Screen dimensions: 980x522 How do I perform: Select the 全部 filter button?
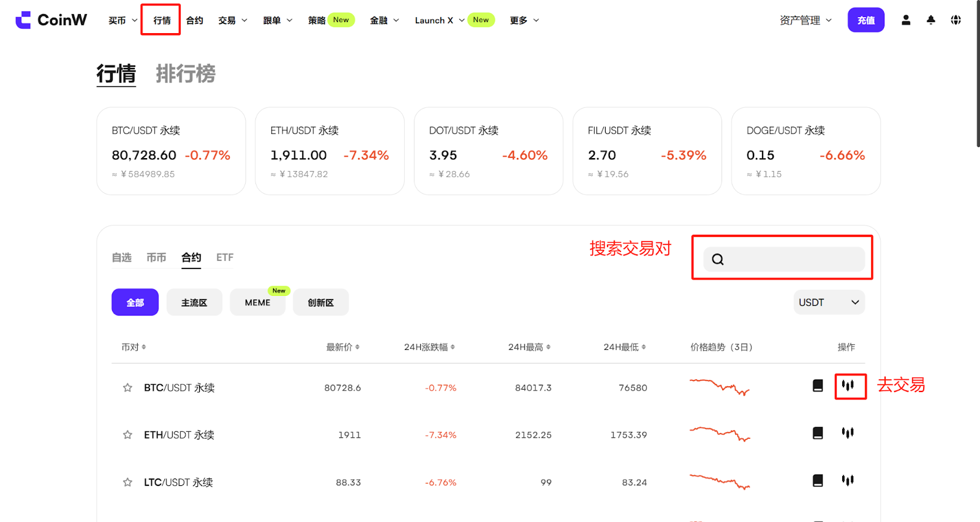(x=135, y=303)
